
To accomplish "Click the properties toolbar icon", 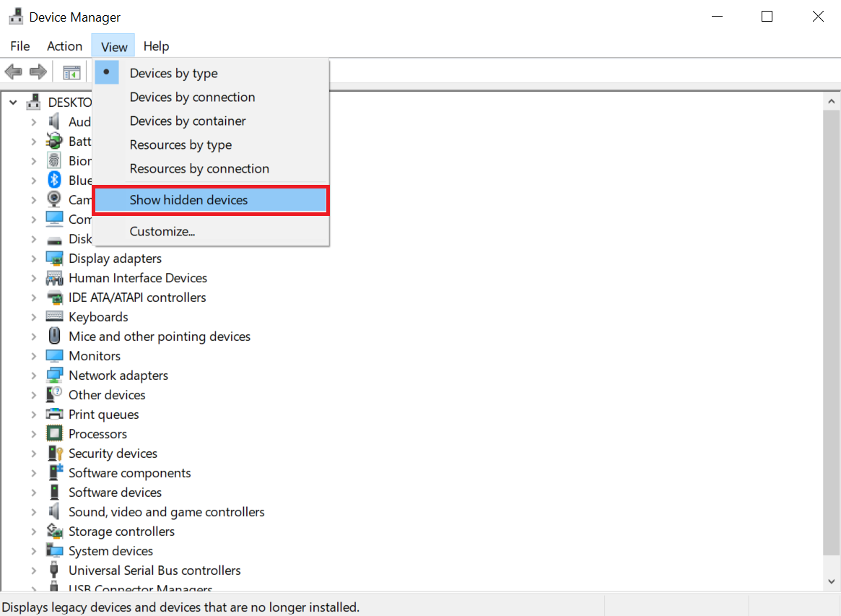I will (70, 71).
